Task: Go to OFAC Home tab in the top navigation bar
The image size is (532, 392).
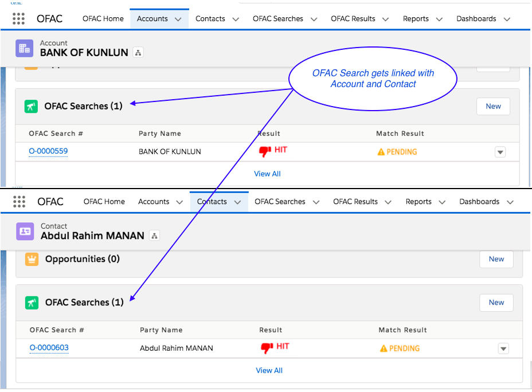Action: (103, 19)
